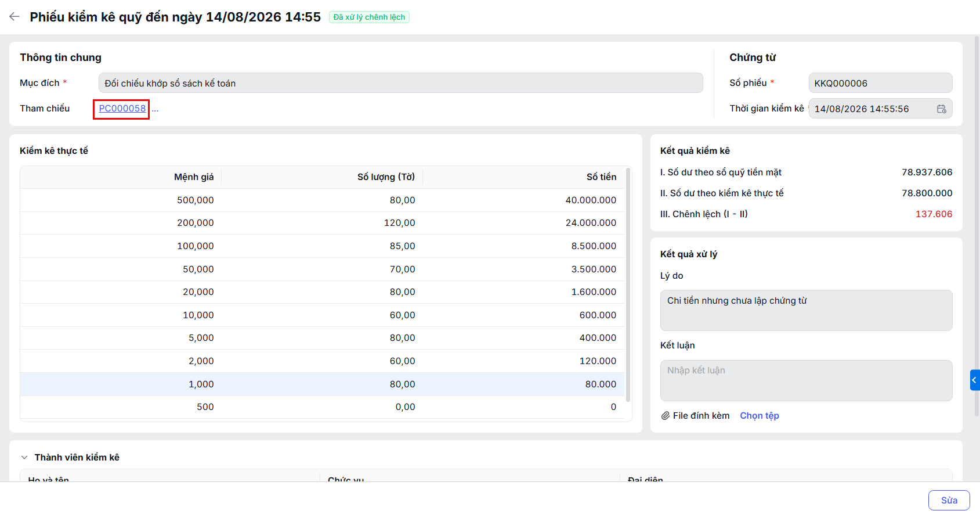The width and height of the screenshot is (980, 518).
Task: Click the Số phiếu field KKQ000006
Action: pos(880,83)
